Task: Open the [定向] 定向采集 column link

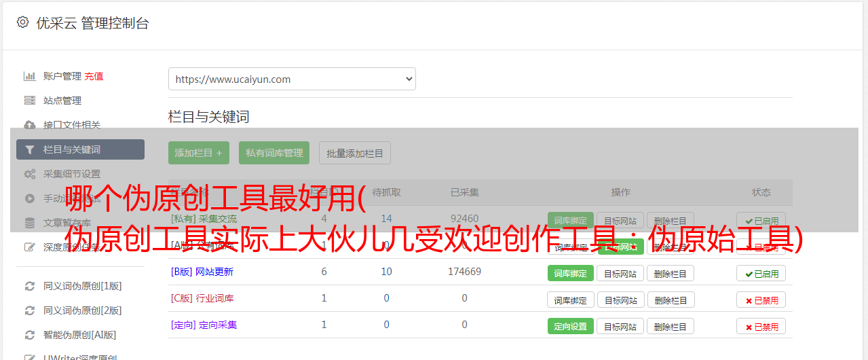Action: pos(204,325)
